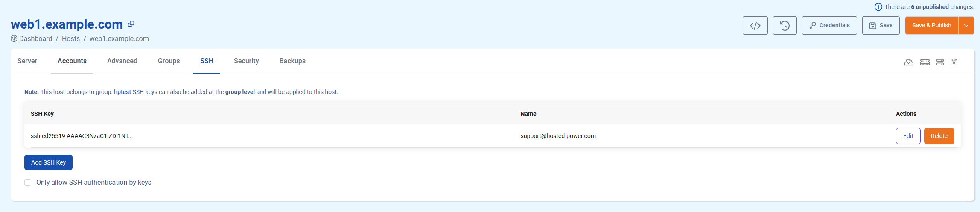Image resolution: width=980 pixels, height=212 pixels.
Task: Delete the support@hosted-power.com SSH key
Action: (939, 136)
